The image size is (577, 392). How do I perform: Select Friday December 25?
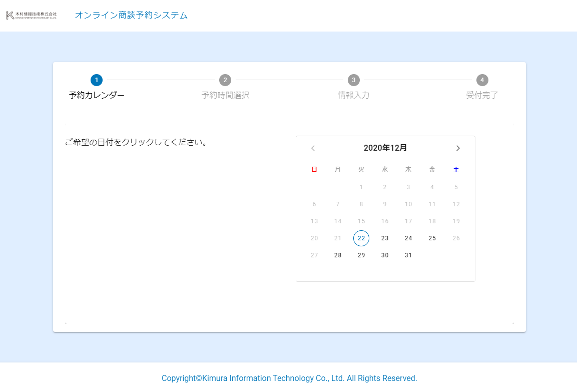pos(432,238)
